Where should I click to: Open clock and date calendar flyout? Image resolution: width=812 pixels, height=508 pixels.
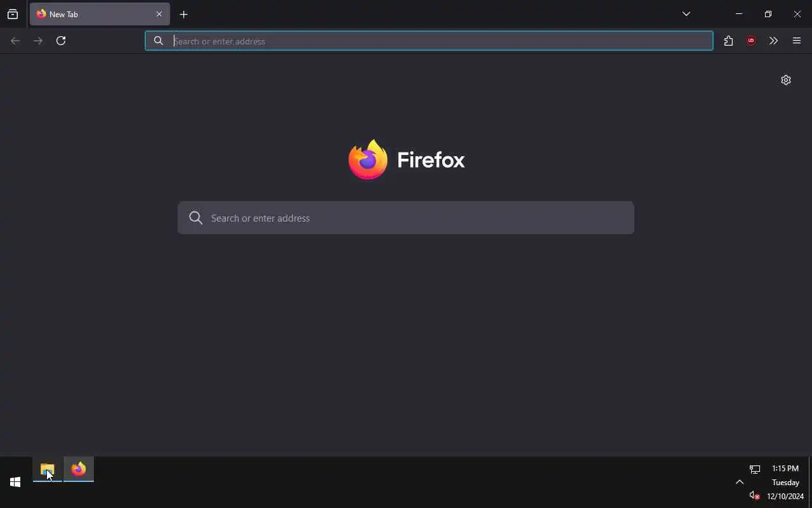click(785, 483)
